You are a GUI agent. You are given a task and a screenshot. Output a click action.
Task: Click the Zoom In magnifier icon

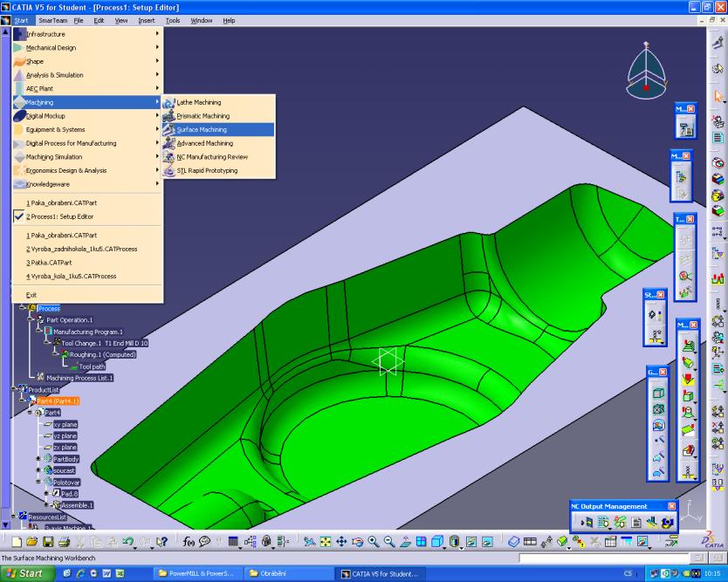[374, 542]
